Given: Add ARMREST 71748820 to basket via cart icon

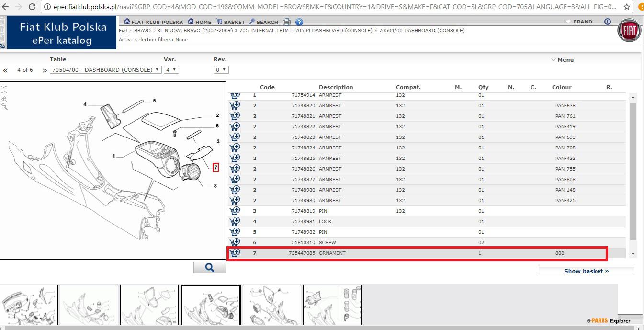Looking at the screenshot, I should [235, 105].
